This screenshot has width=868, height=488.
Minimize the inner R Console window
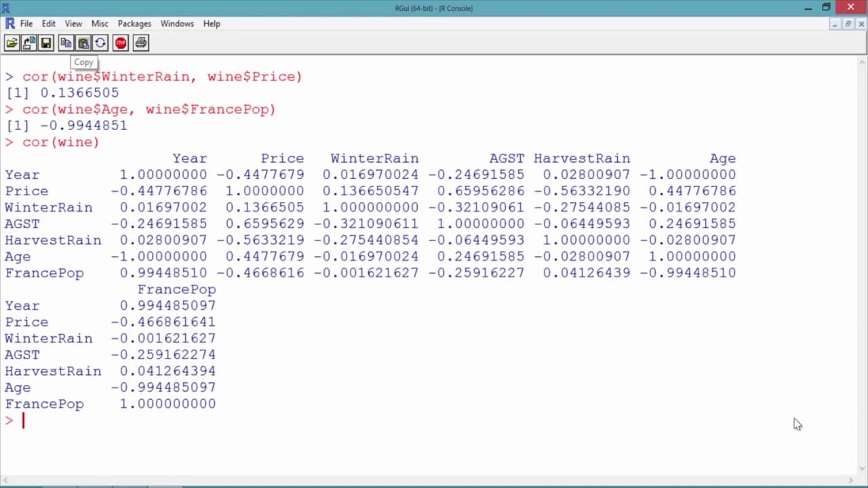pyautogui.click(x=835, y=24)
